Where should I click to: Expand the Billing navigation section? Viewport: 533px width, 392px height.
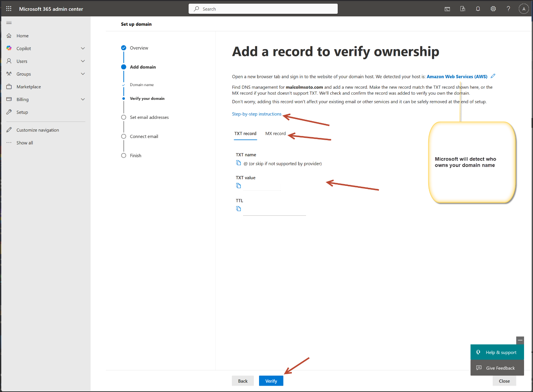(83, 99)
